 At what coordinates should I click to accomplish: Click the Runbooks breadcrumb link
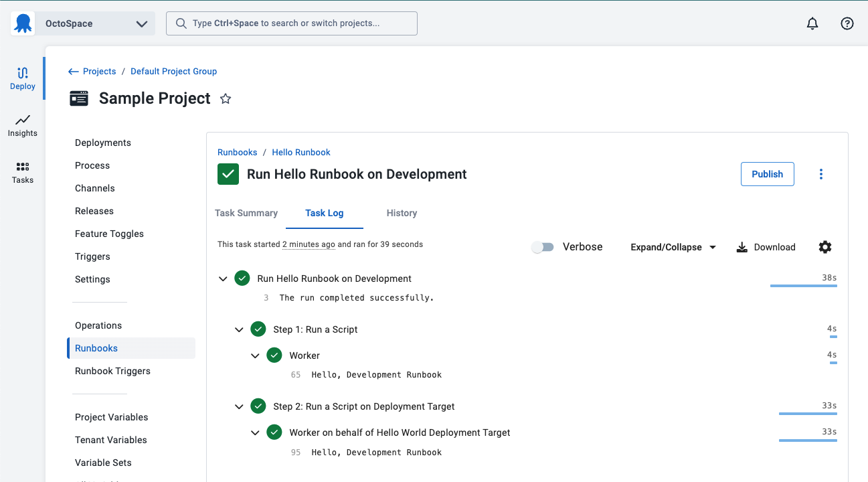click(238, 153)
